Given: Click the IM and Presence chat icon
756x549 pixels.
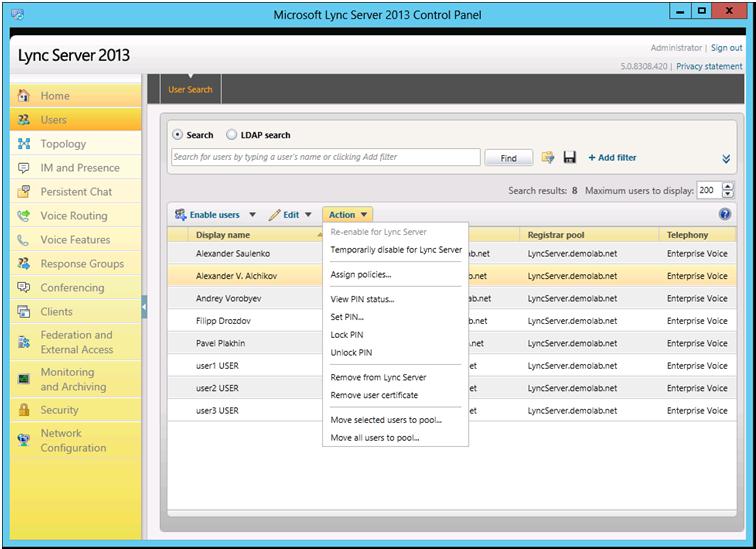Looking at the screenshot, I should tap(24, 168).
